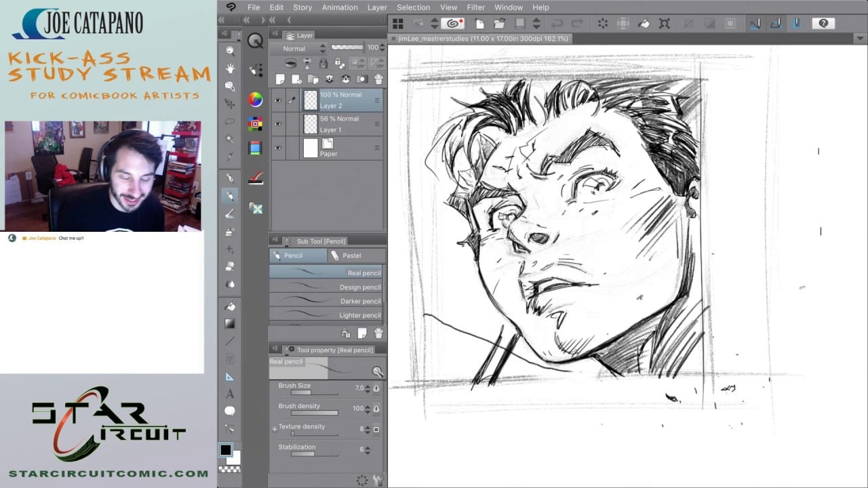Select the Zoom magnifier tool
868x488 pixels.
(x=231, y=51)
